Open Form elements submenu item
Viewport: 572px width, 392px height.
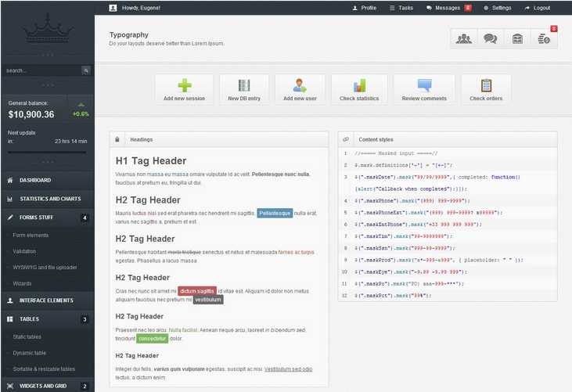[x=31, y=236]
